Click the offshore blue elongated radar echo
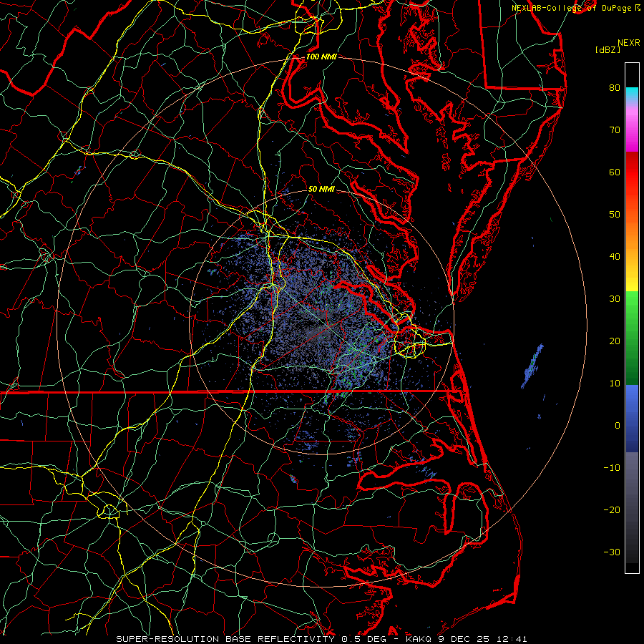644x644 pixels. (x=532, y=366)
